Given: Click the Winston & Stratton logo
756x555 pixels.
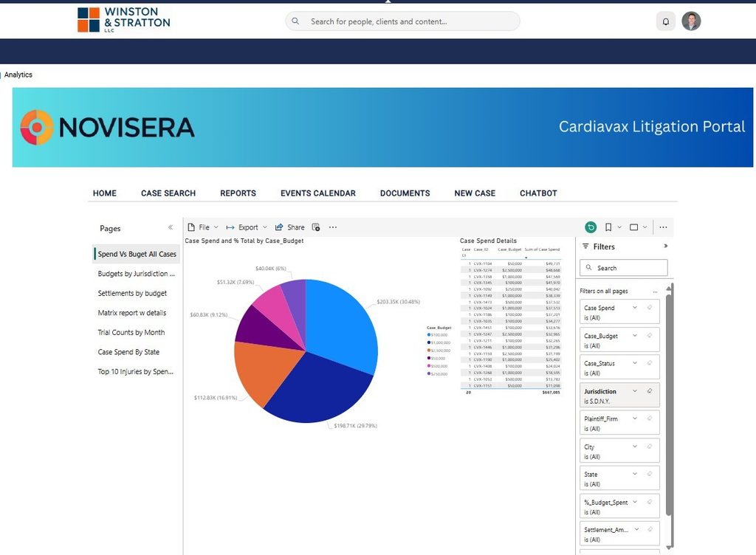Looking at the screenshot, I should 124,20.
